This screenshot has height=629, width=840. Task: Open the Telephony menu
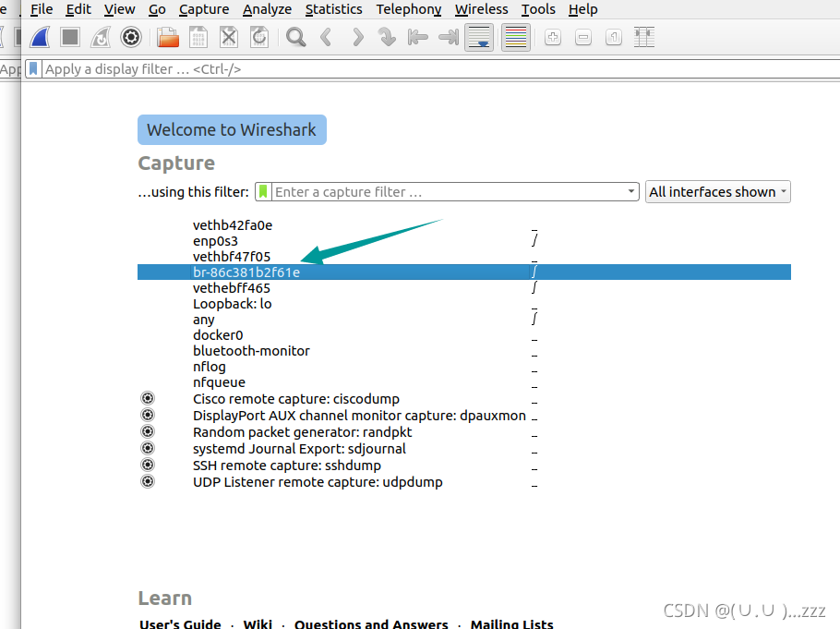coord(409,9)
